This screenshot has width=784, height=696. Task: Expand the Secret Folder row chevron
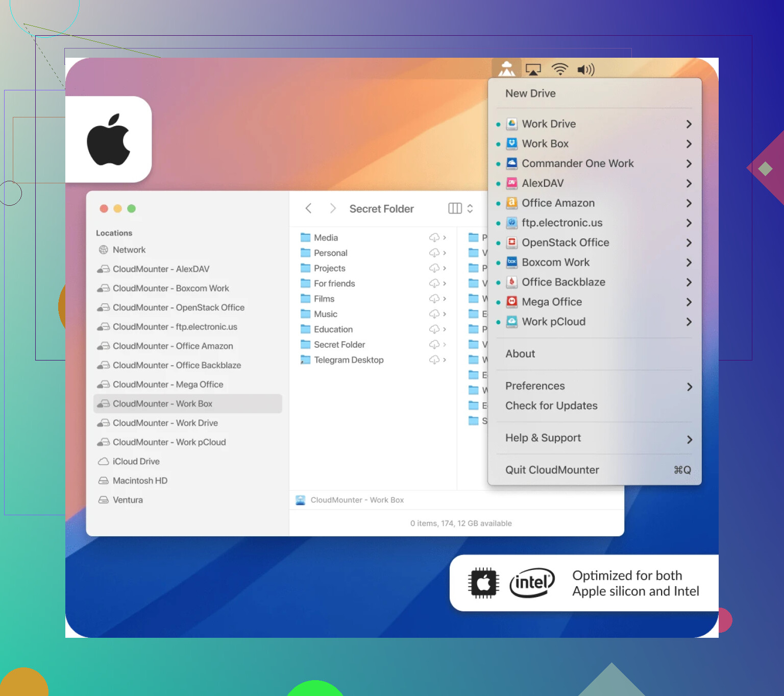[x=445, y=345]
